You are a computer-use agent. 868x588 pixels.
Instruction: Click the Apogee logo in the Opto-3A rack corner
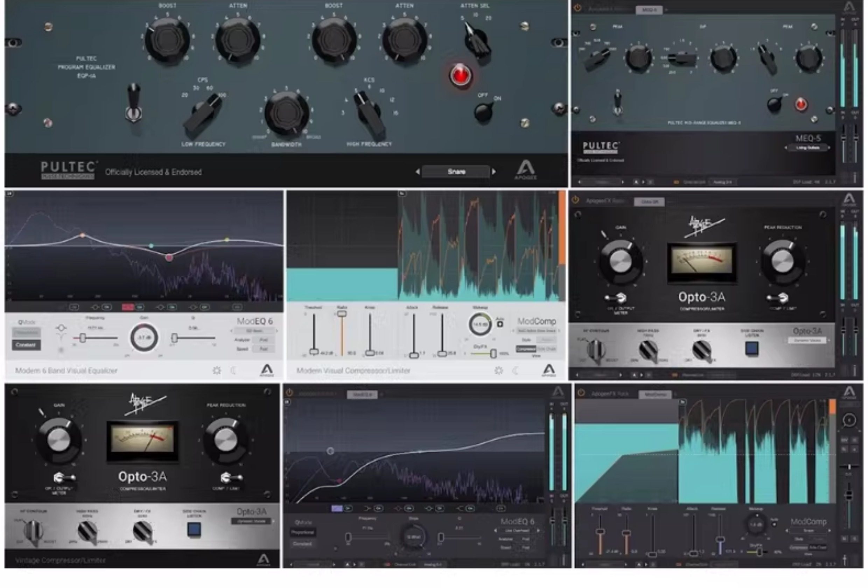click(x=849, y=199)
